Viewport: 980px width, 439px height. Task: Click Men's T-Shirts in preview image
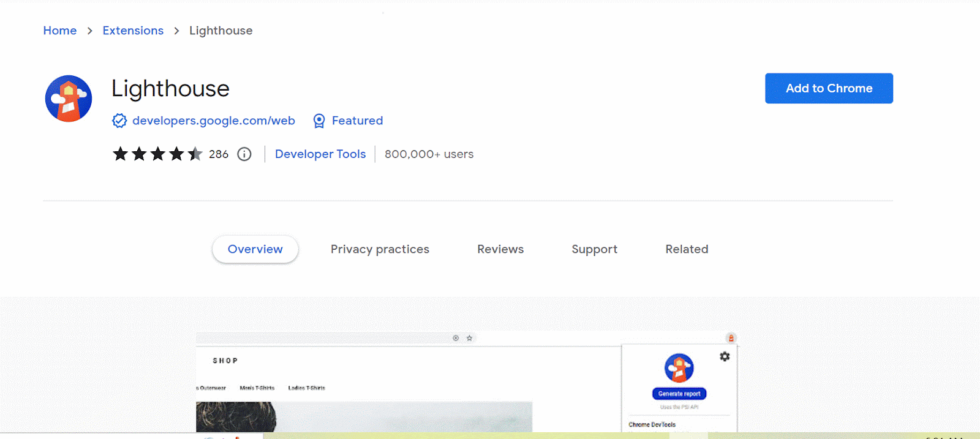coord(257,388)
